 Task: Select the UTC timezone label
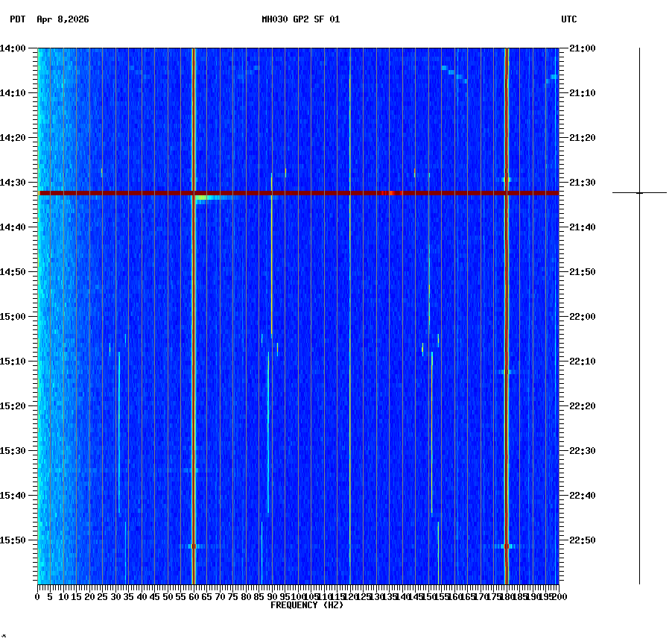point(568,21)
